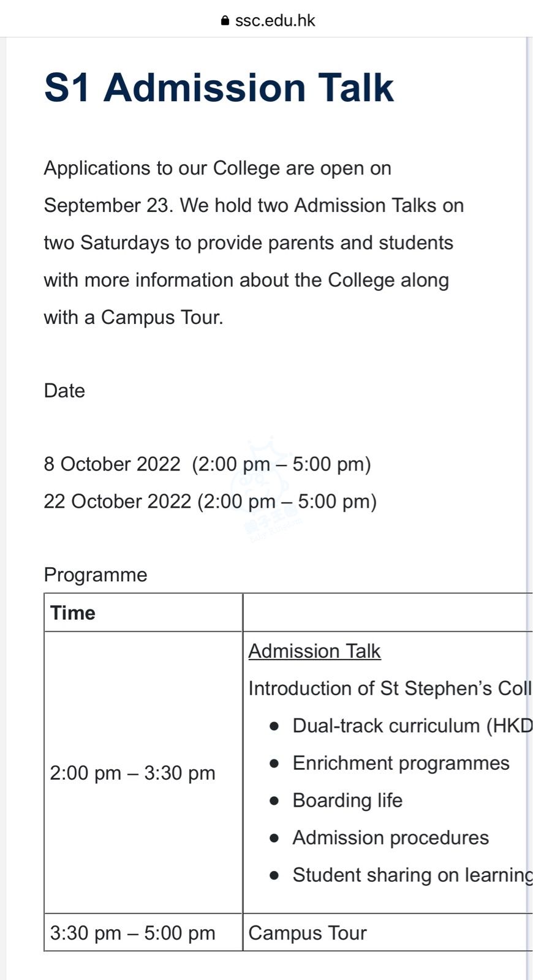This screenshot has height=980, width=533.
Task: Click the 2:00 pm – 3:30 pm time cell
Action: point(132,773)
